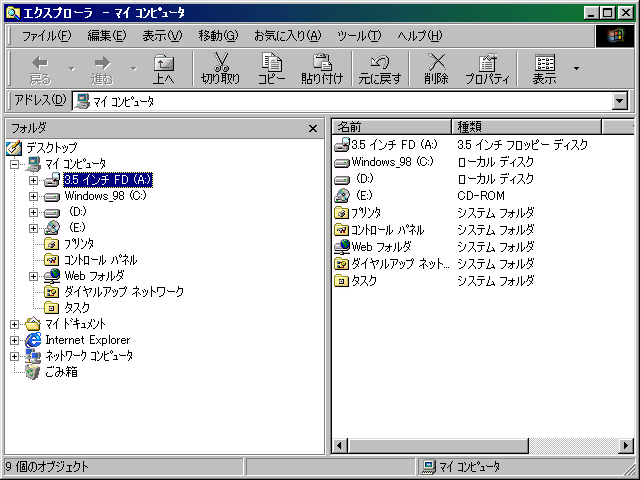Click ネットワーク コンピュータ icon in tree
Screen dimensions: 640x480
click(x=33, y=356)
